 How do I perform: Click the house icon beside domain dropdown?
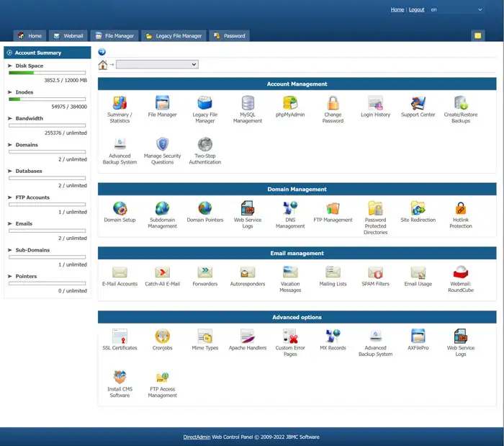coord(102,65)
